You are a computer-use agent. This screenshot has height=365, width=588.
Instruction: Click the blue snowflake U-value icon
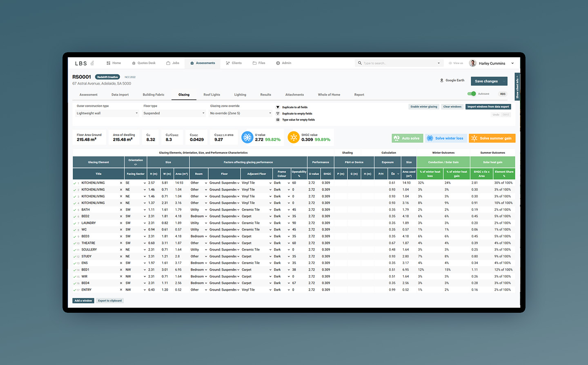tap(247, 137)
